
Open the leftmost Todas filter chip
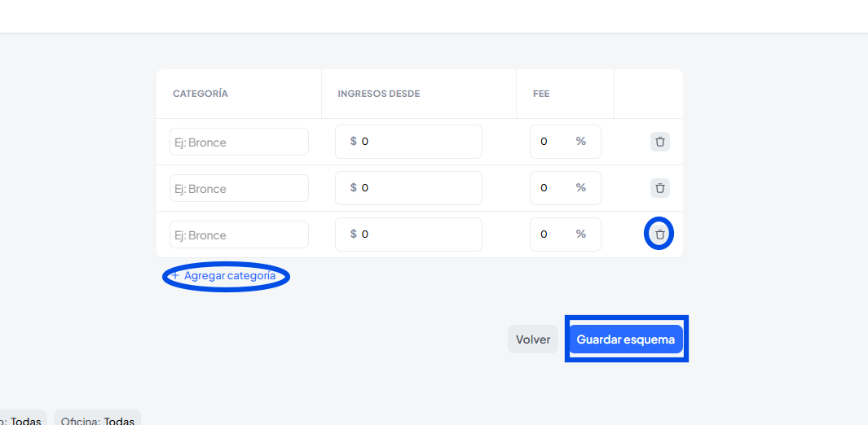23,419
